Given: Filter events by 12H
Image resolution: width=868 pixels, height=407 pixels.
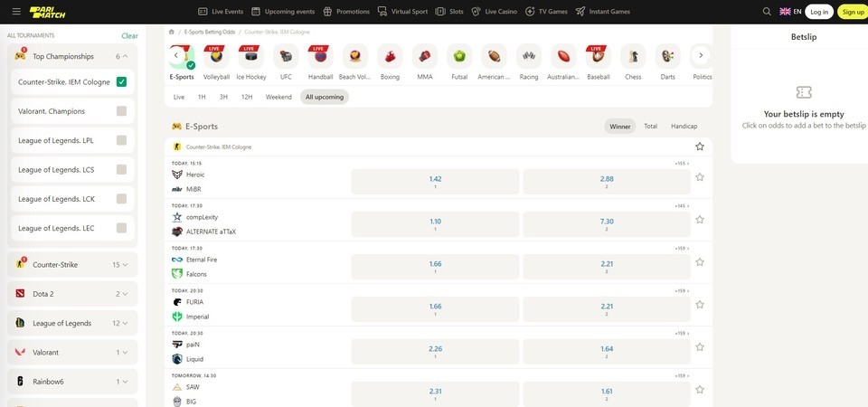Looking at the screenshot, I should point(247,97).
